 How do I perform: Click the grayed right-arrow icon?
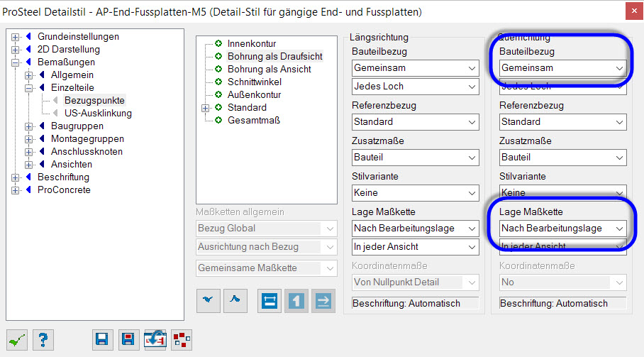click(323, 301)
